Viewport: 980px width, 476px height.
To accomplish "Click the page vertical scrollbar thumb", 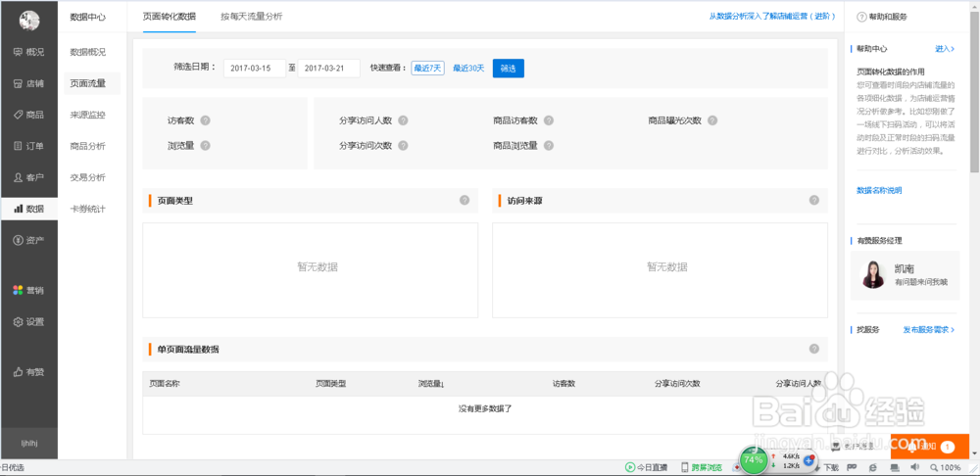I will 974,92.
